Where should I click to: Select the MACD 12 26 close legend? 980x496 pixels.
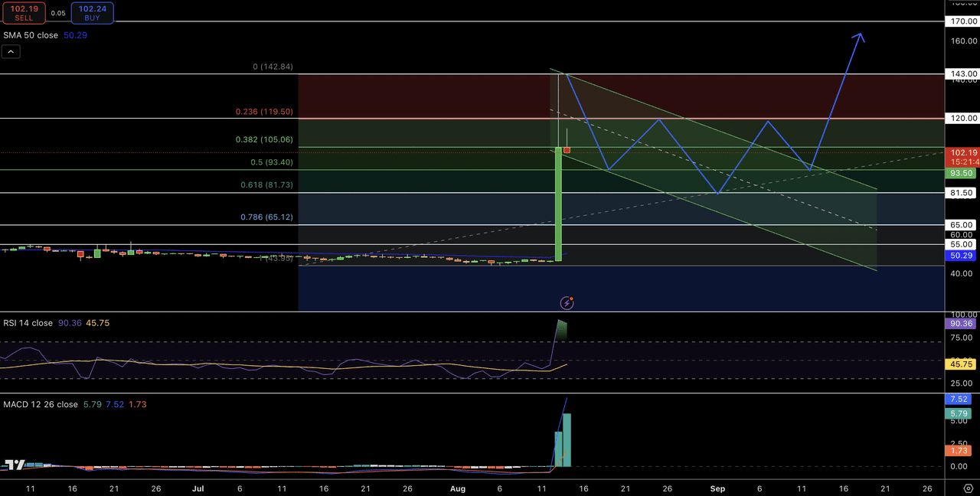[x=41, y=404]
